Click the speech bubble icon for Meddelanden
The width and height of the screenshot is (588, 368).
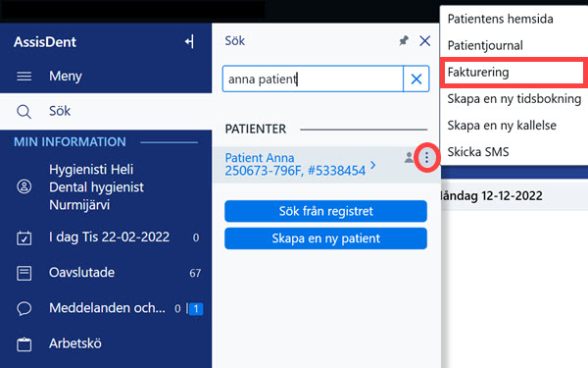click(x=24, y=308)
